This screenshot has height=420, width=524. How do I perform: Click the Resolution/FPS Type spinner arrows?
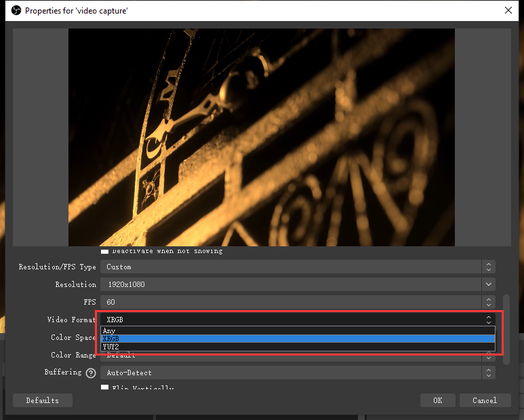pyautogui.click(x=489, y=267)
